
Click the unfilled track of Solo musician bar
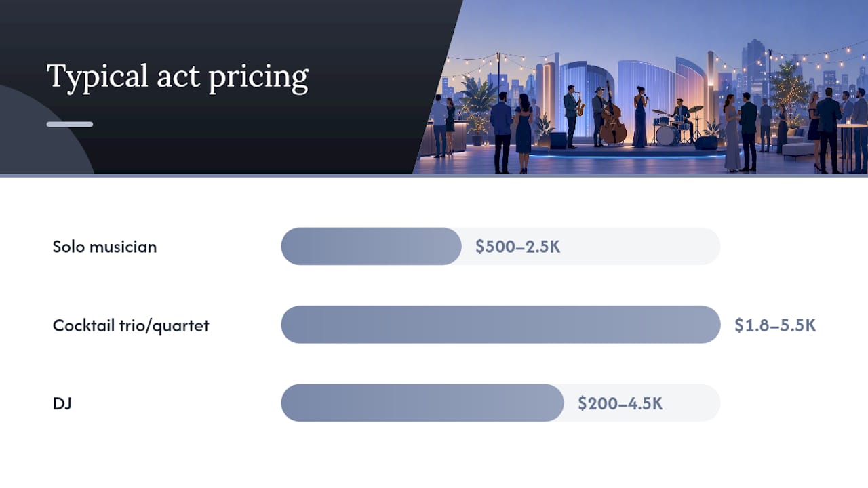point(591,246)
